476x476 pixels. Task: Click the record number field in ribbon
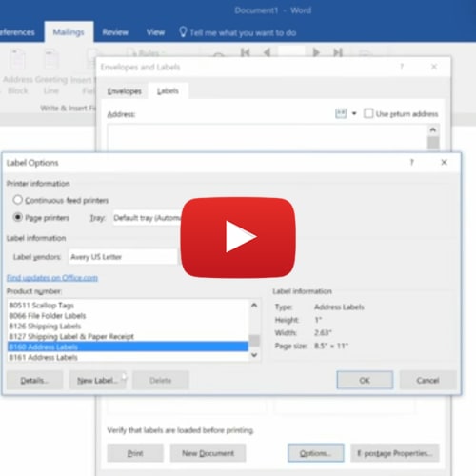pos(291,51)
